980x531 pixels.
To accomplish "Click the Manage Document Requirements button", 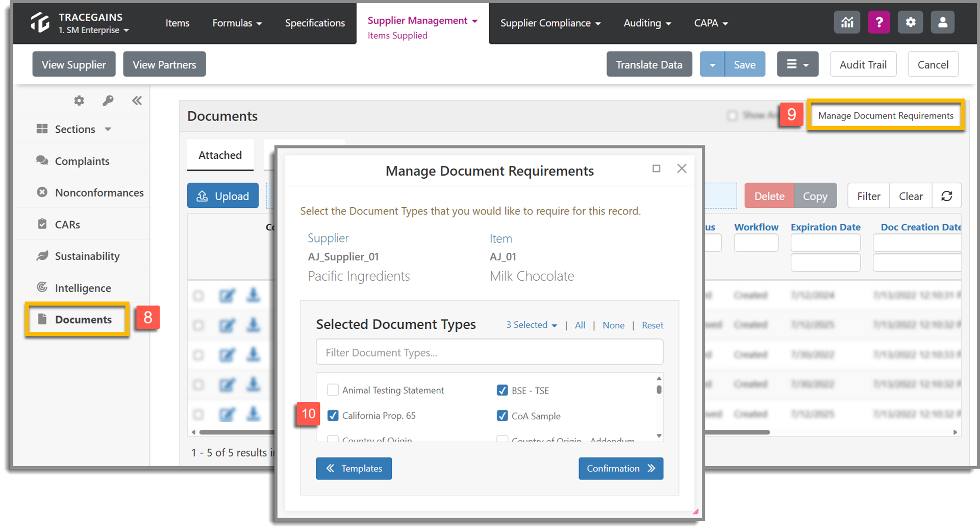I will click(x=886, y=115).
